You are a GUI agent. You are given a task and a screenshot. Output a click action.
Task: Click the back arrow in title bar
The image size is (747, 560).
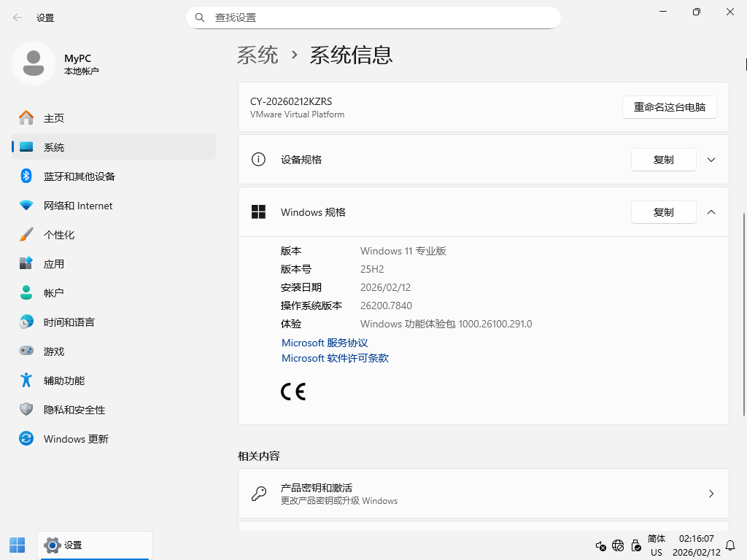[x=18, y=17]
